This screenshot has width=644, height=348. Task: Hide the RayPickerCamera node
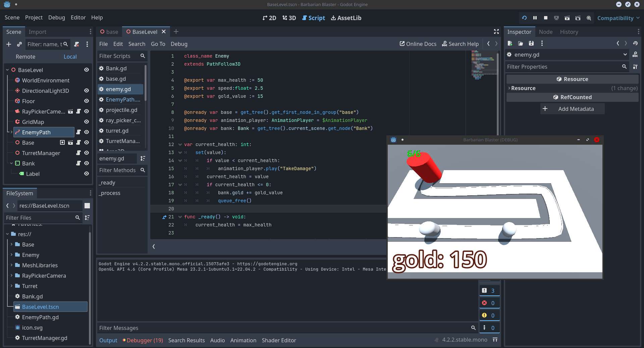[87, 112]
